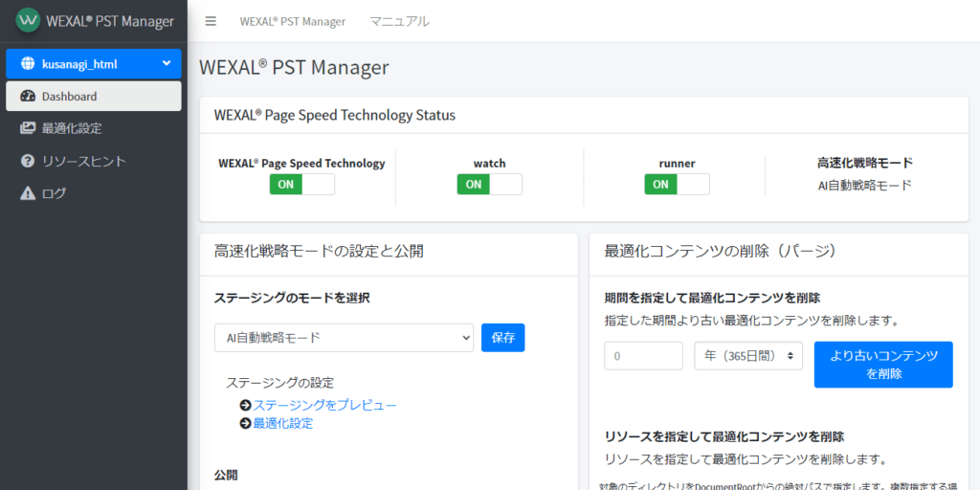Image resolution: width=980 pixels, height=490 pixels.
Task: Click 期間を指定して最適化コンテンツを削除 heading
Action: [712, 298]
